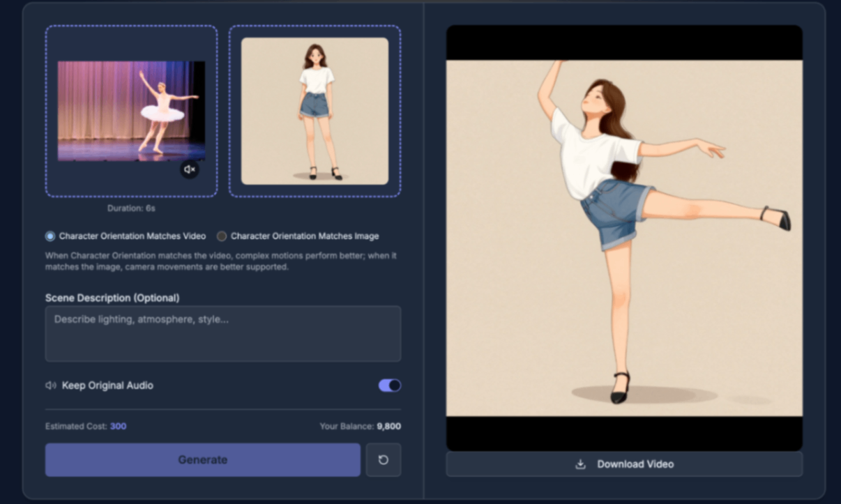Click the speaker icon beside Keep Original Audio
This screenshot has height=504, width=841.
click(x=51, y=385)
